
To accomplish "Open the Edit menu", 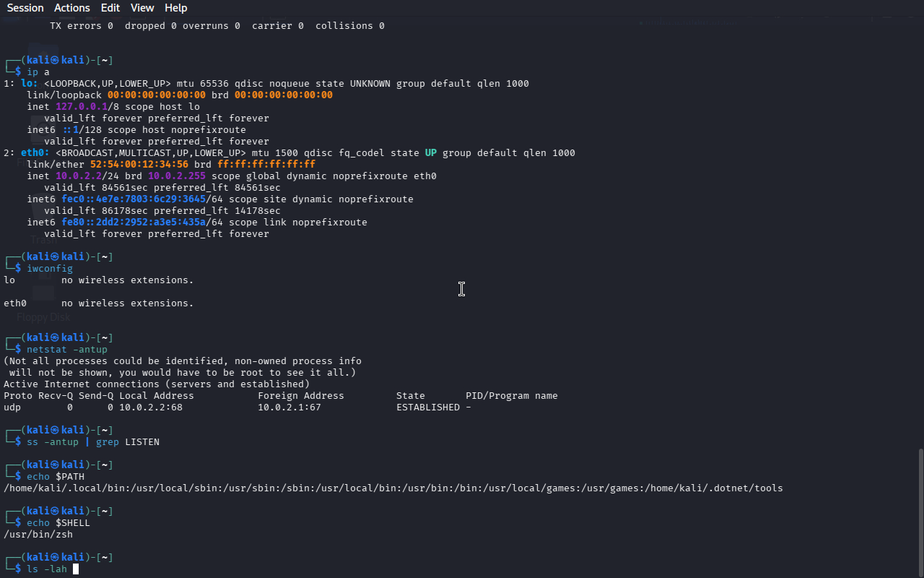I will click(x=110, y=8).
